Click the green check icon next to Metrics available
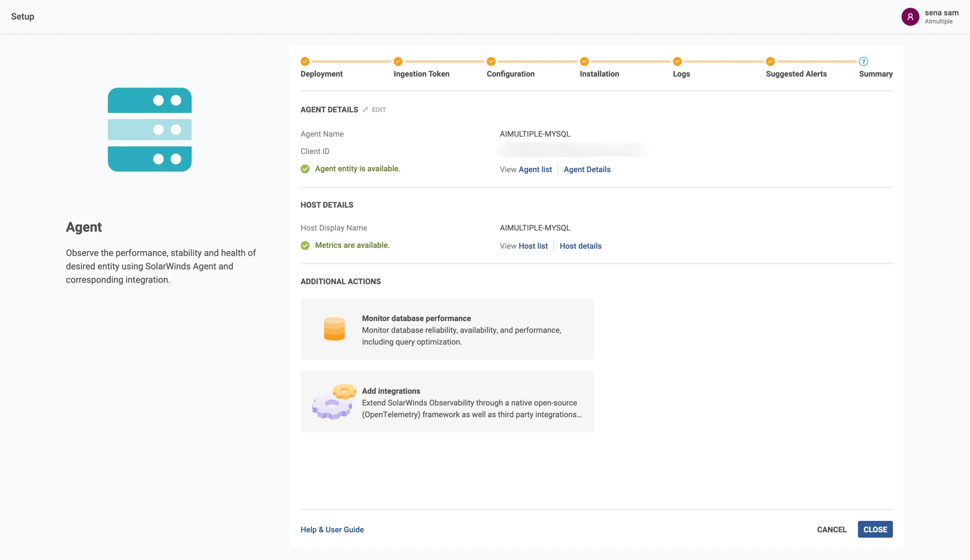This screenshot has width=970, height=560. coord(305,246)
